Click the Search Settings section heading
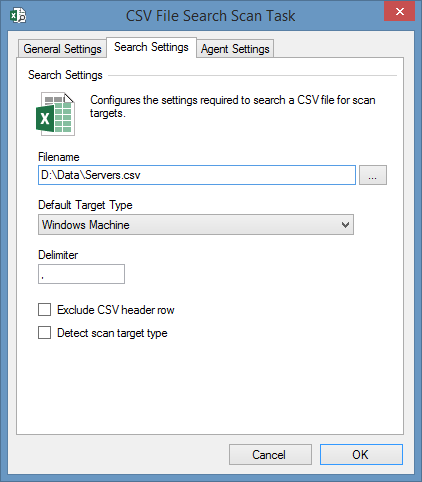Screen dimensions: 422x482 (65, 75)
